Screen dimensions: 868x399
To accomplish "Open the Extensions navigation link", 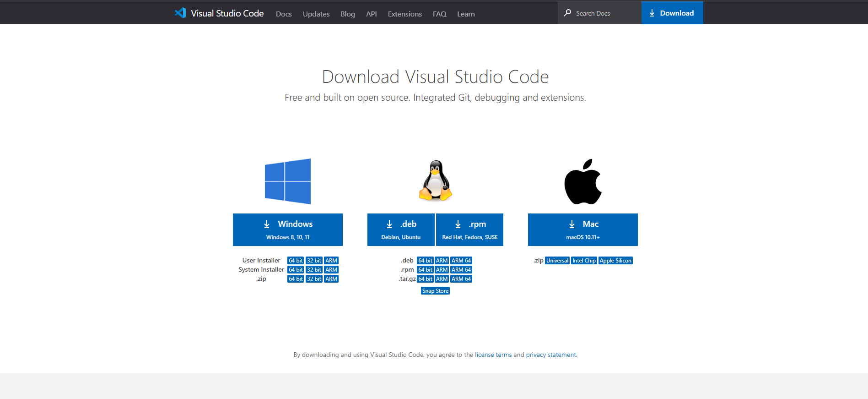I will 405,14.
